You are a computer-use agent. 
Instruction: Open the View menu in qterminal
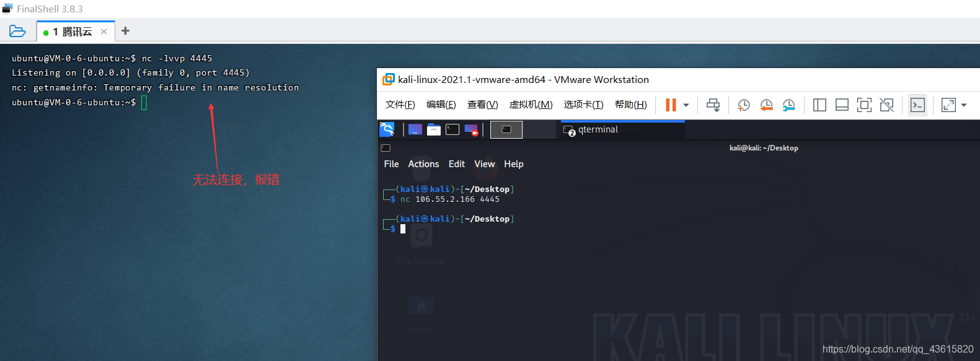tap(485, 164)
